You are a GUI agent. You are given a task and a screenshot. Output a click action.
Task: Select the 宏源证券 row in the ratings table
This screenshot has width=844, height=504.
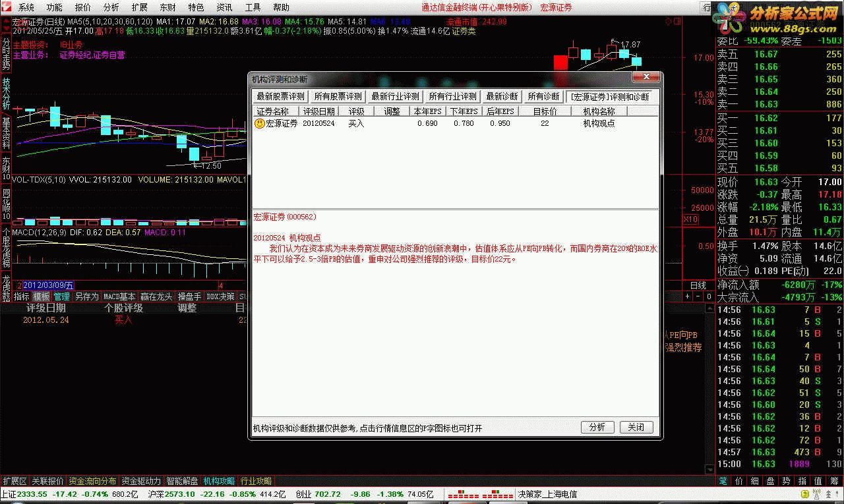tap(456, 123)
